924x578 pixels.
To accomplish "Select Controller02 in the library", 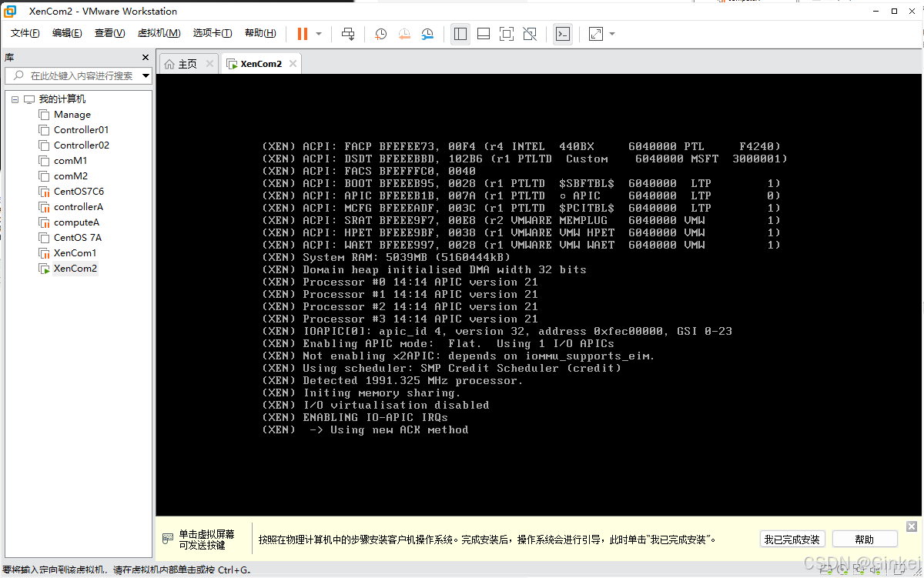I will (x=81, y=145).
